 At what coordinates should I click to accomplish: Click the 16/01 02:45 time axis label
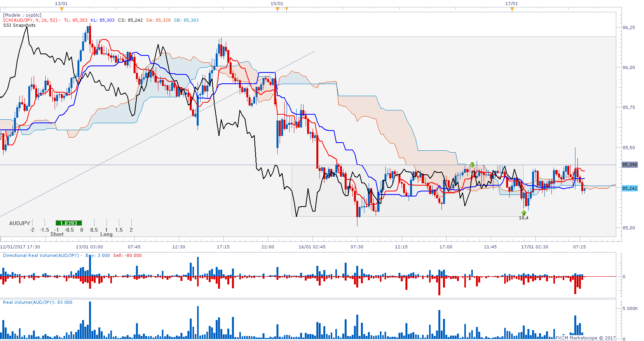point(312,247)
